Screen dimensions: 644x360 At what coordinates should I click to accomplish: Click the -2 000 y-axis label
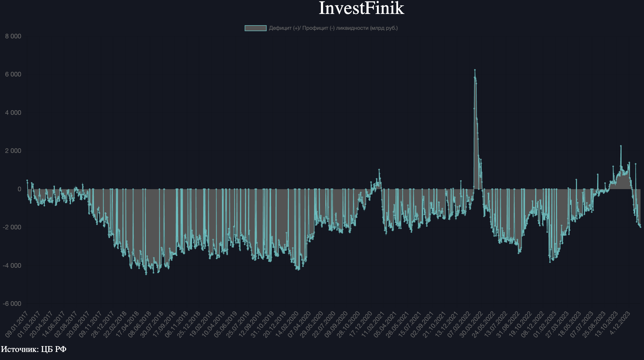tap(12, 227)
